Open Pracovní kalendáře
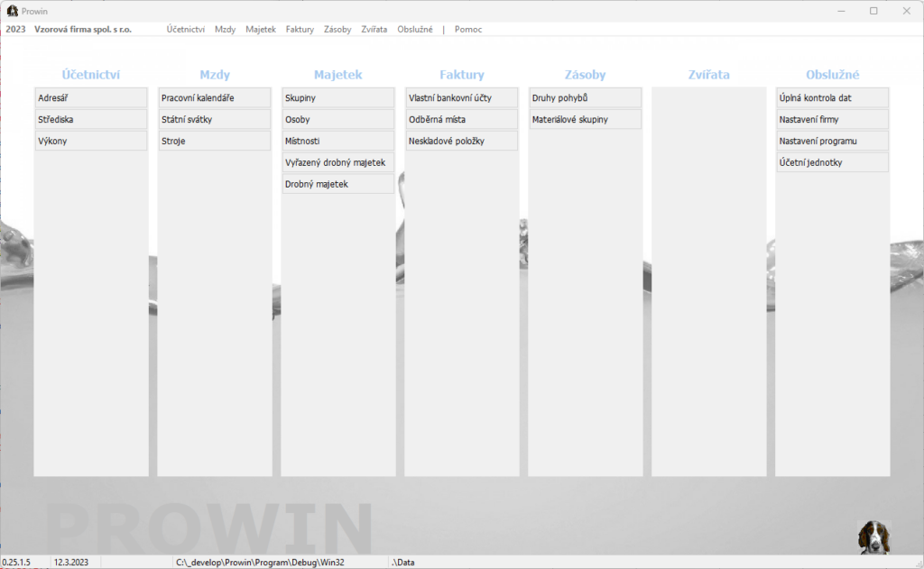Image resolution: width=924 pixels, height=569 pixels. click(215, 97)
